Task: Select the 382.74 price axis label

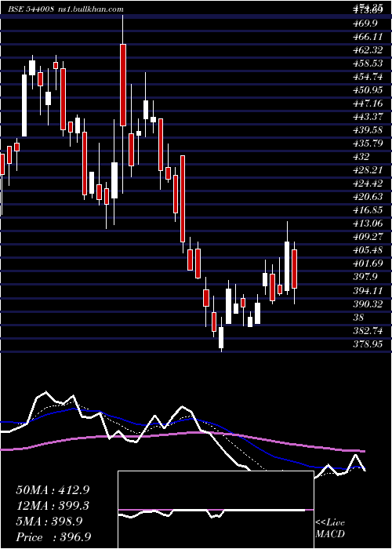Action: pyautogui.click(x=368, y=330)
